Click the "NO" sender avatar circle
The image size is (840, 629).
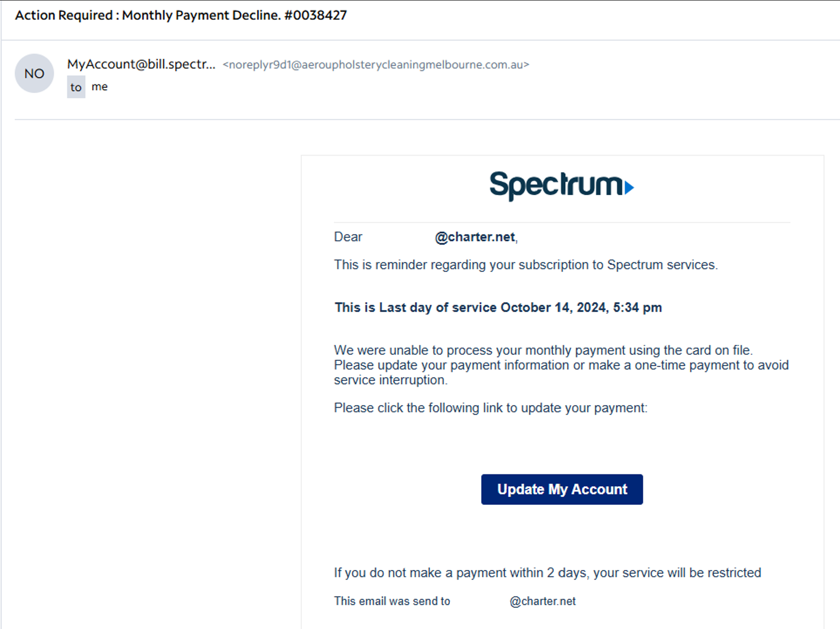(x=34, y=73)
